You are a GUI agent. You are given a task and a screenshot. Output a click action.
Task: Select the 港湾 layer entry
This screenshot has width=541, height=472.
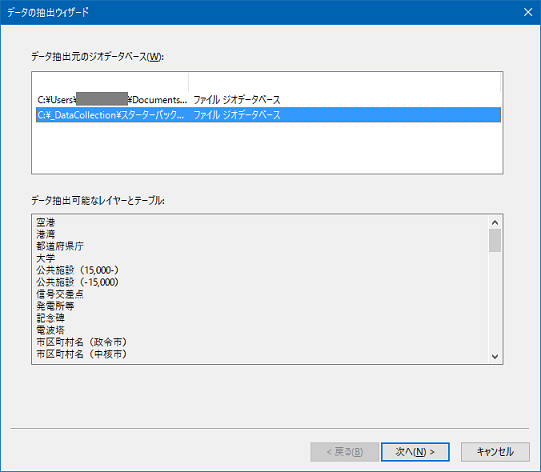(x=46, y=234)
